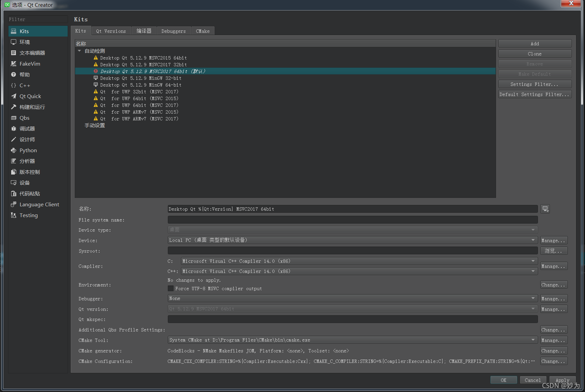Click the OK button

[x=503, y=380]
